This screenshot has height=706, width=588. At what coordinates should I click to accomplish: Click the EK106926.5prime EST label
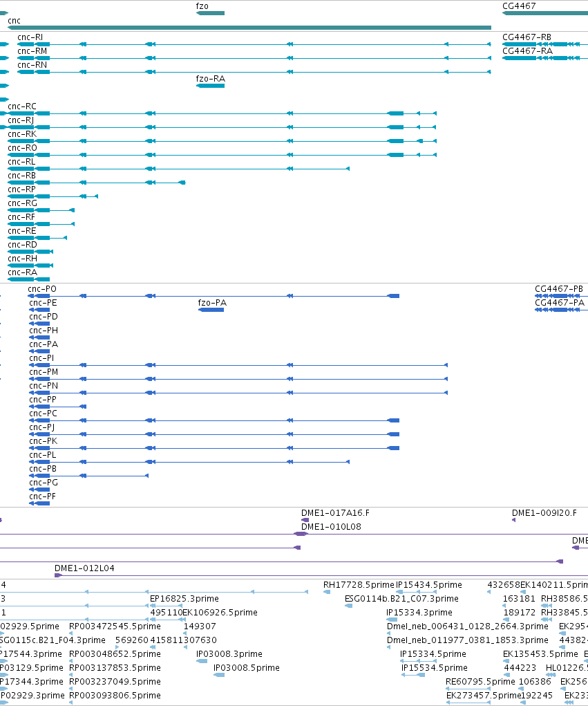pos(220,613)
